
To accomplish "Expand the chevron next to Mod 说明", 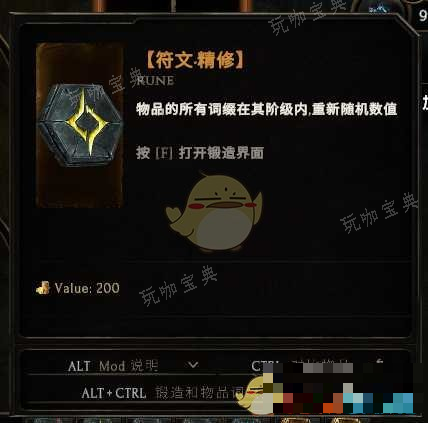I will pyautogui.click(x=193, y=365).
